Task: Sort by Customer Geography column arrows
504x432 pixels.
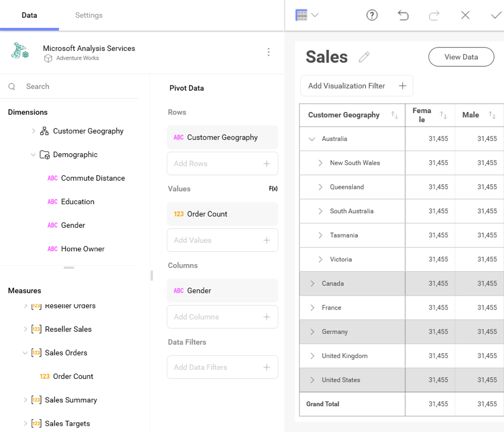Action: 394,115
